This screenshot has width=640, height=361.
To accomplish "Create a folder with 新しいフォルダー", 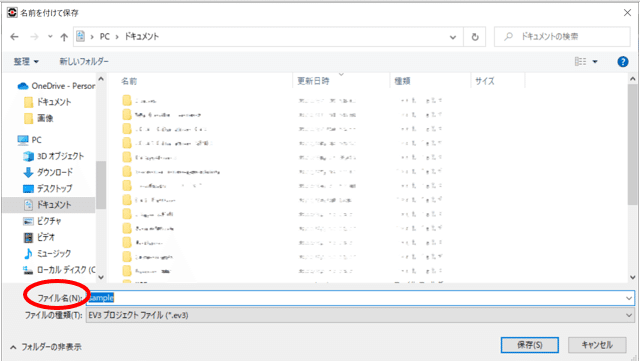I will (x=84, y=61).
